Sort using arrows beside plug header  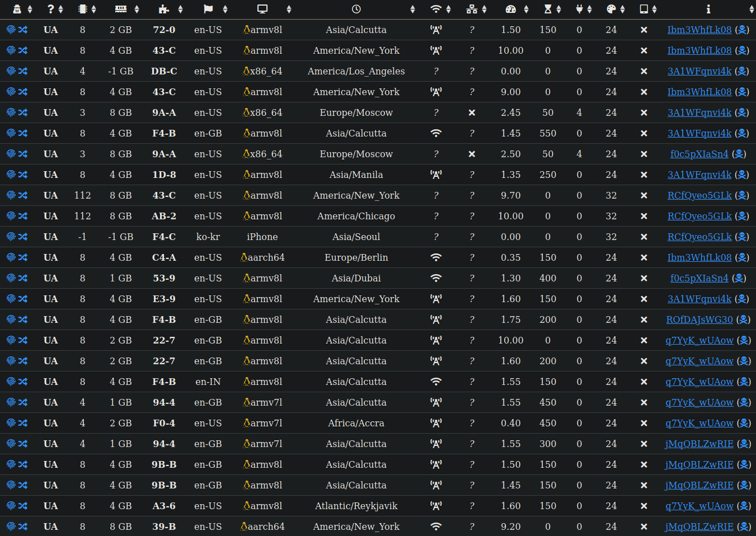[x=589, y=9]
